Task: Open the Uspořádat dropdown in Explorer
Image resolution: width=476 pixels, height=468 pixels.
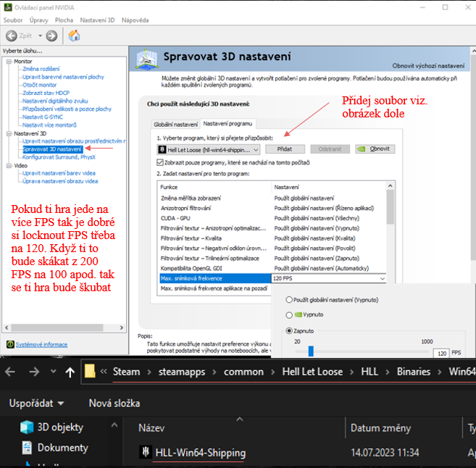Action: (x=37, y=404)
